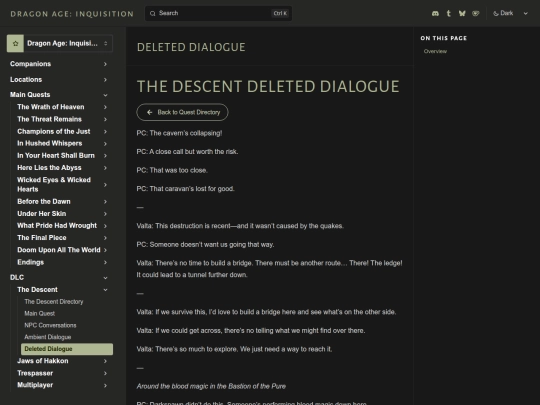
Task: Jump to Overview in On This Page
Action: [x=435, y=51]
